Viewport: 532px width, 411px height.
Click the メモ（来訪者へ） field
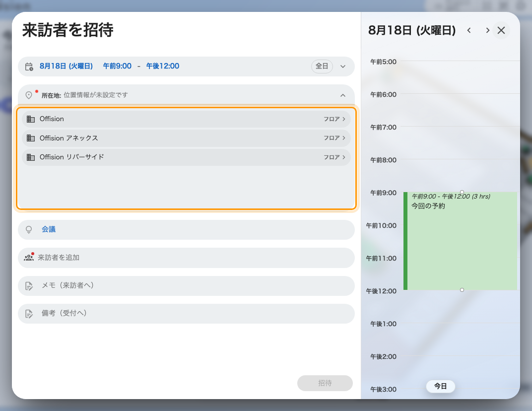[186, 286]
